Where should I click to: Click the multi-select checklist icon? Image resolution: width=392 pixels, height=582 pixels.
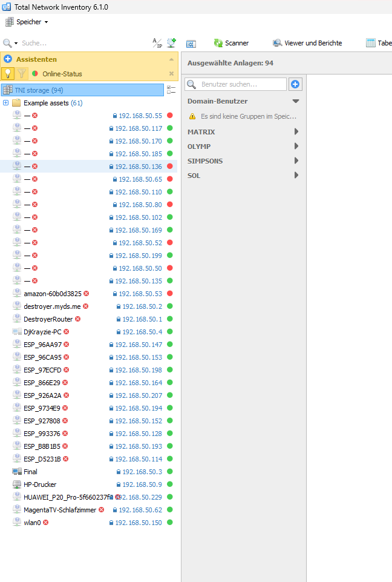click(171, 90)
